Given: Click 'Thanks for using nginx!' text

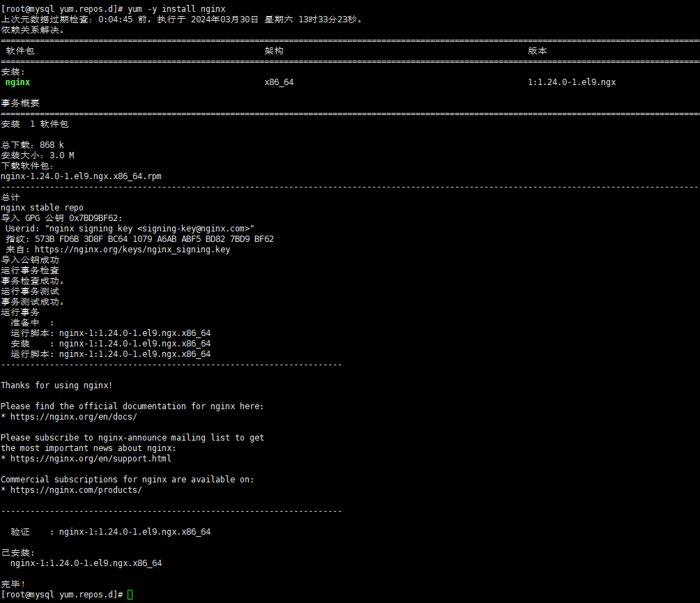Looking at the screenshot, I should [x=56, y=386].
